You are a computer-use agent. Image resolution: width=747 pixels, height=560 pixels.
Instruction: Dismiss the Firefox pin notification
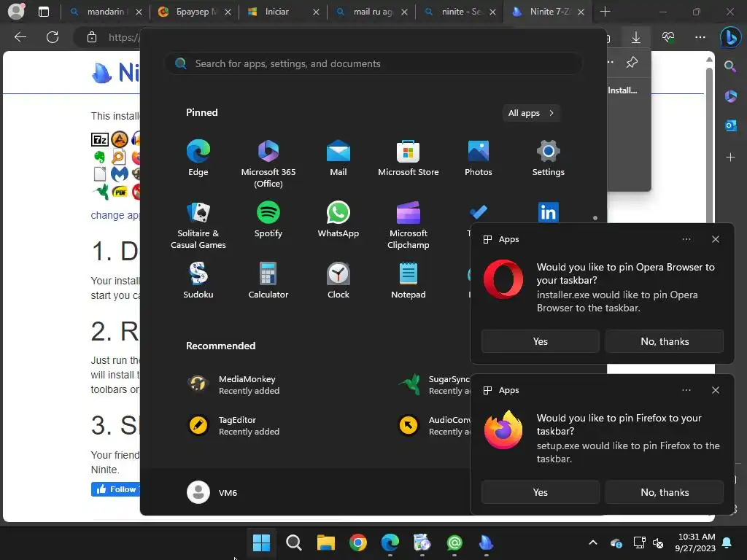pyautogui.click(x=716, y=390)
